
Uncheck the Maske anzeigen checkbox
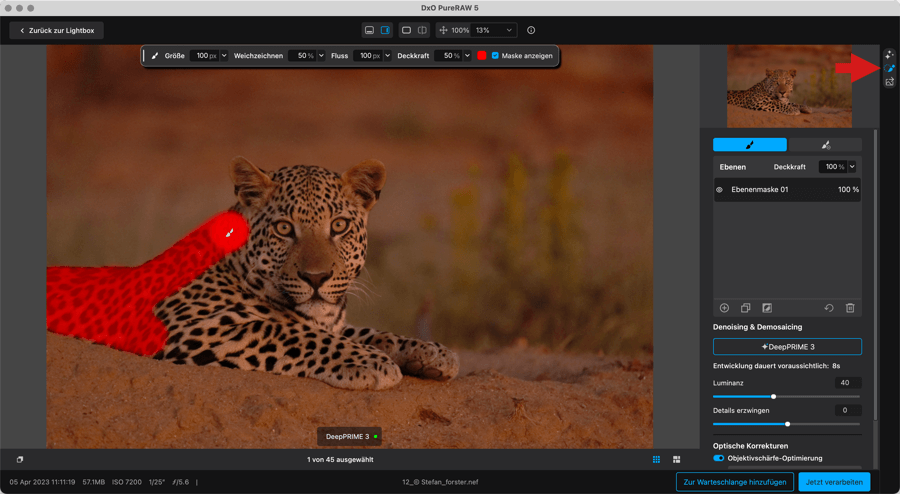[x=495, y=56]
